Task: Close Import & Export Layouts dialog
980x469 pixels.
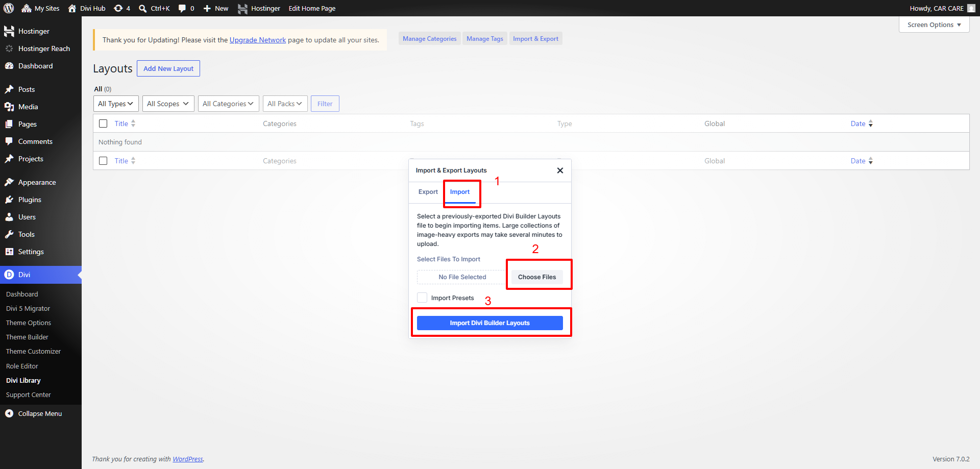Action: 560,170
